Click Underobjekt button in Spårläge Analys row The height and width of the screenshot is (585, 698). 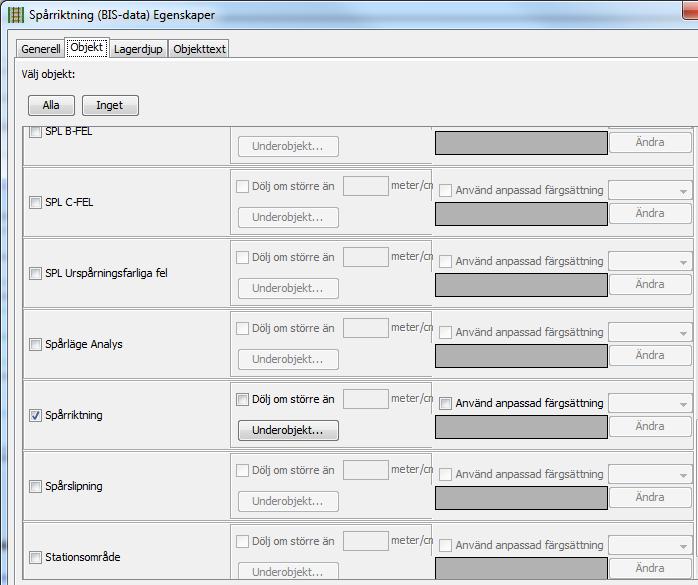click(288, 359)
